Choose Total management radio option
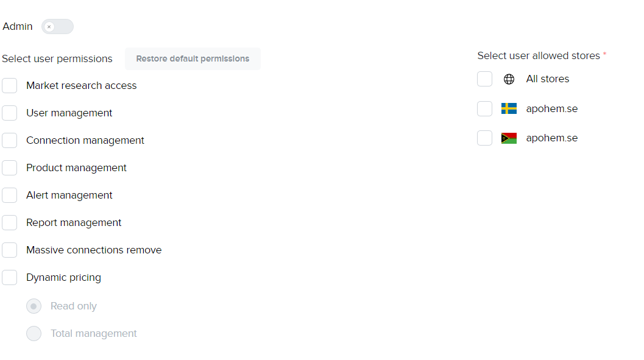644x360 pixels. point(34,334)
